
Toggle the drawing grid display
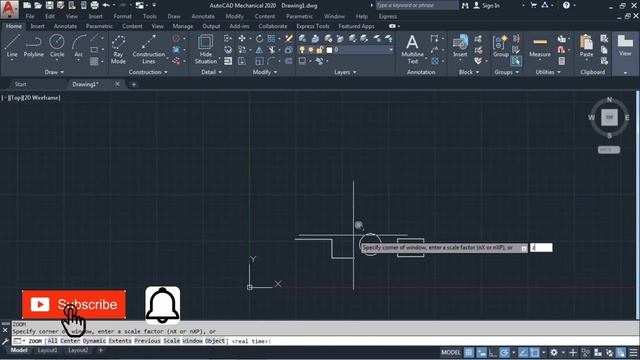click(469, 352)
